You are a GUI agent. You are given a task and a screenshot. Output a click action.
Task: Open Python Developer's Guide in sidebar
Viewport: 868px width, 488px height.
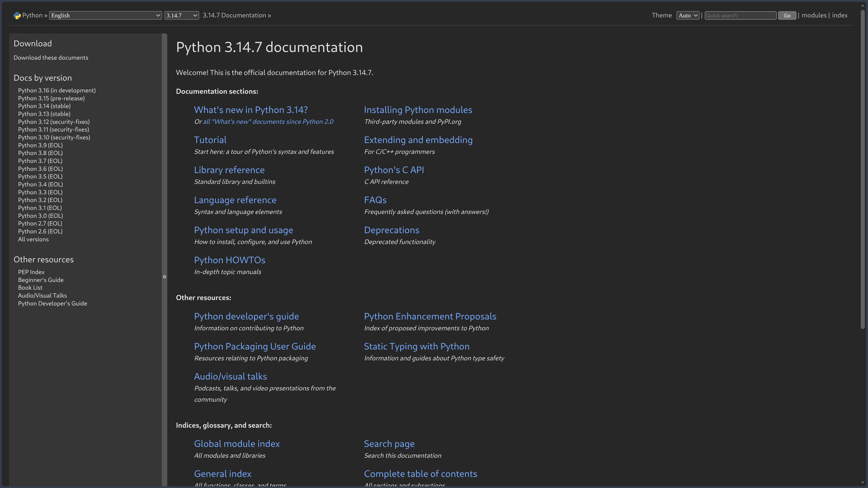(53, 303)
